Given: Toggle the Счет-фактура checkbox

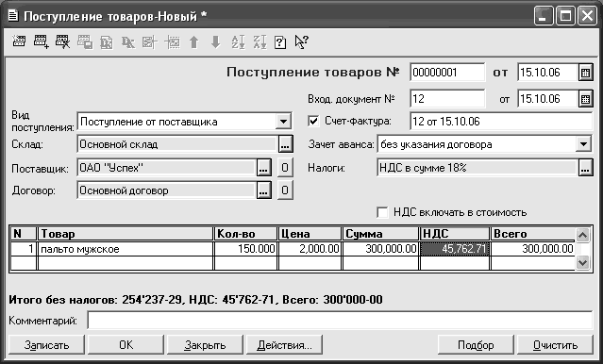Looking at the screenshot, I should pos(313,122).
